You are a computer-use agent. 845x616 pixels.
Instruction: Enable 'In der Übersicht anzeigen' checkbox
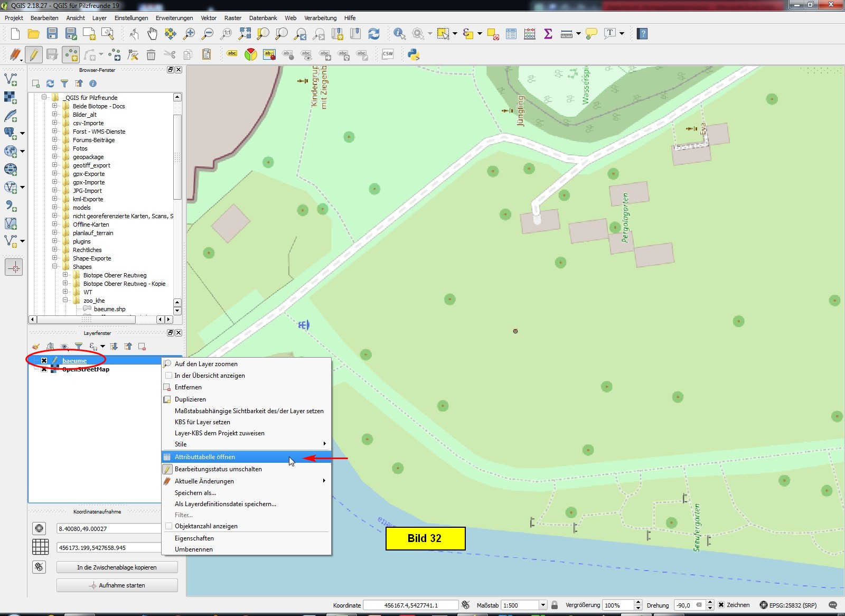tap(169, 376)
